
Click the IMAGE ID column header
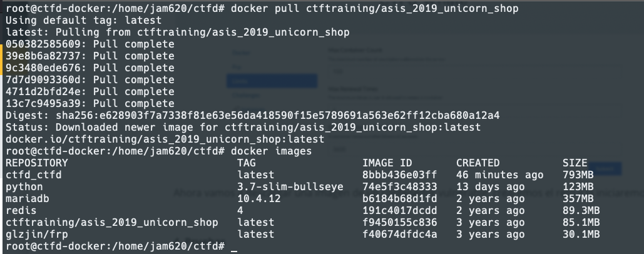point(387,163)
